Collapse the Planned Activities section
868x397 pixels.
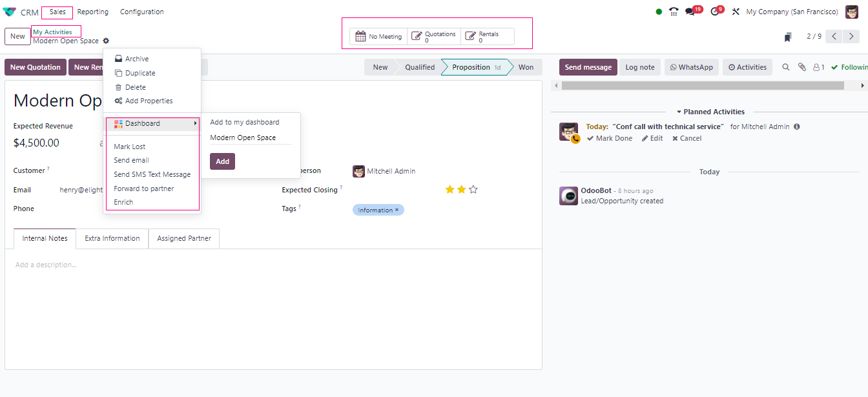[710, 112]
